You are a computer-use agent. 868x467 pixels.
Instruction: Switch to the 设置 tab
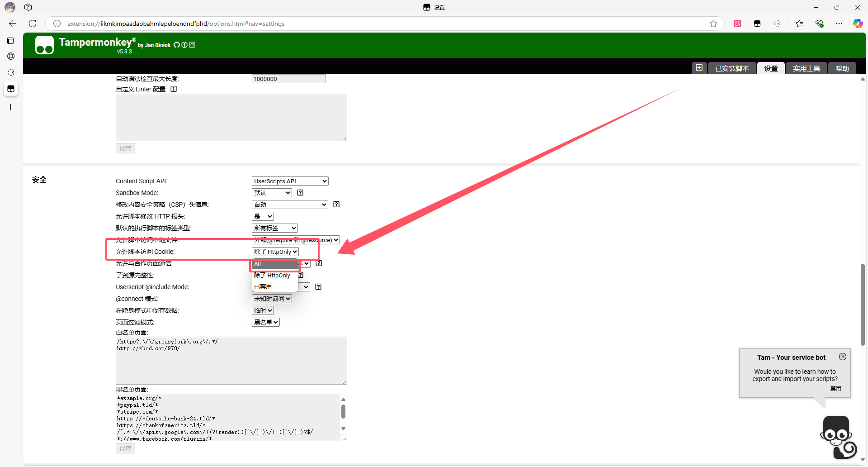coord(771,68)
